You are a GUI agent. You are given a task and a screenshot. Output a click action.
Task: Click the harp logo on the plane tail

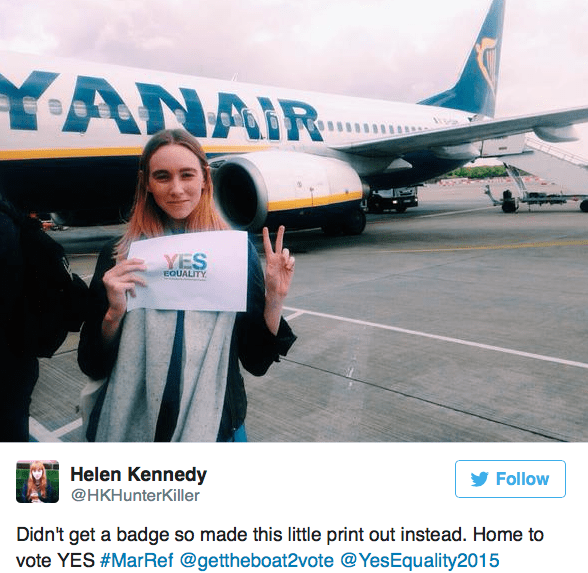[x=488, y=58]
